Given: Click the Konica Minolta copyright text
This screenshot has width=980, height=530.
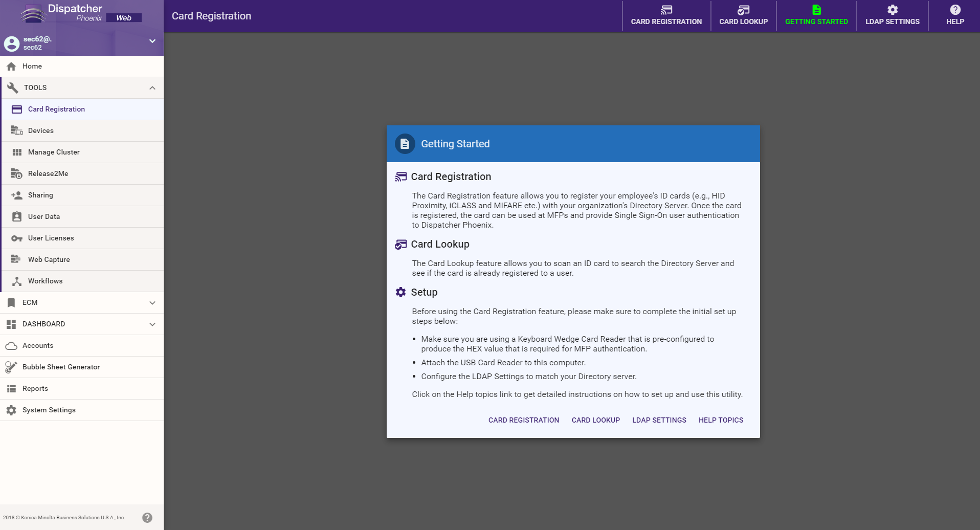Looking at the screenshot, I should (64, 518).
